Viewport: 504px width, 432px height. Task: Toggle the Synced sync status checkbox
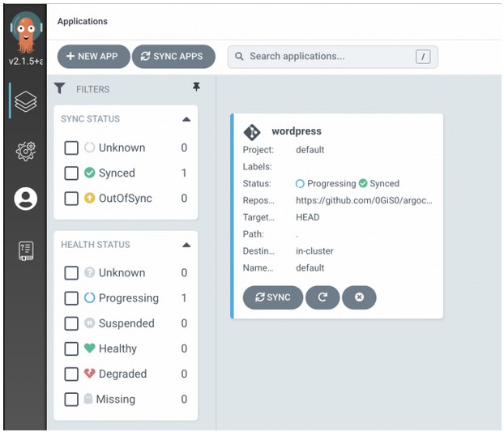(71, 173)
